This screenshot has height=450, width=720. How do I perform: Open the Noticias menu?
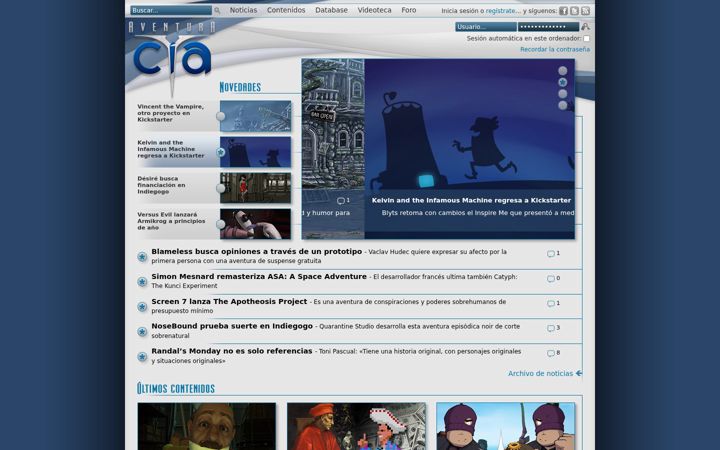243,10
